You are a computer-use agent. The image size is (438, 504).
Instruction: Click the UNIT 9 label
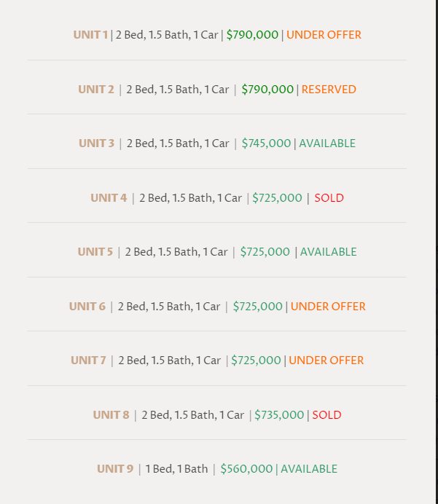[115, 469]
